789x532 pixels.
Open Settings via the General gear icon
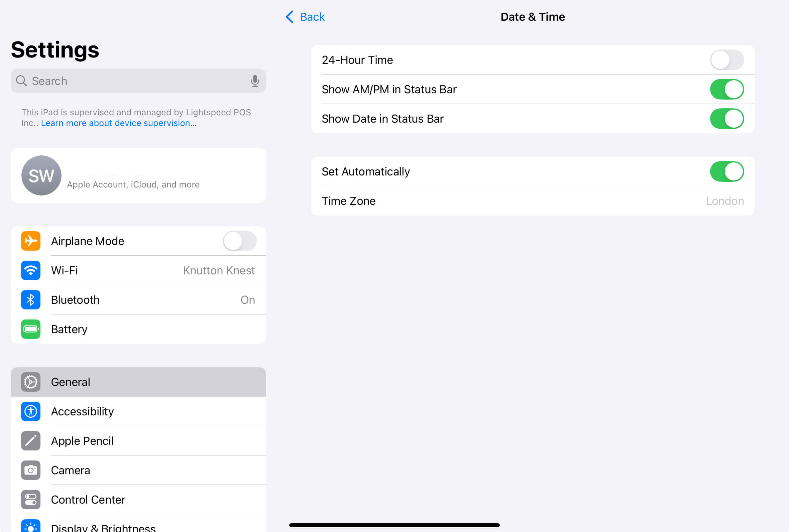30,382
